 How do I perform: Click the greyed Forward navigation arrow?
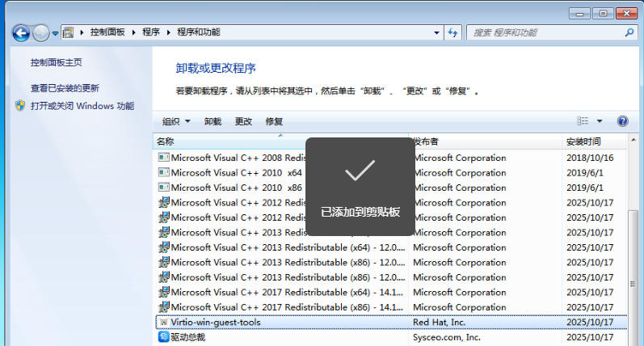pyautogui.click(x=40, y=33)
